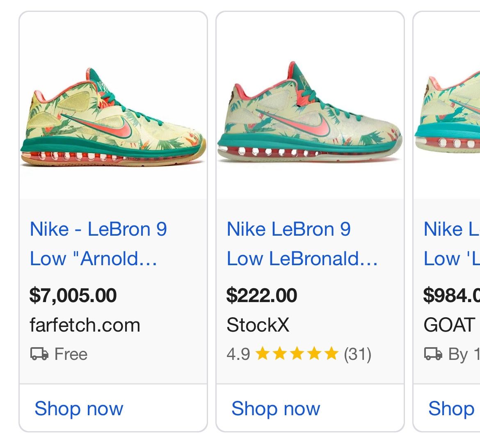Click the five gold stars rating
Screen dimensions: 480x448
[x=297, y=354]
